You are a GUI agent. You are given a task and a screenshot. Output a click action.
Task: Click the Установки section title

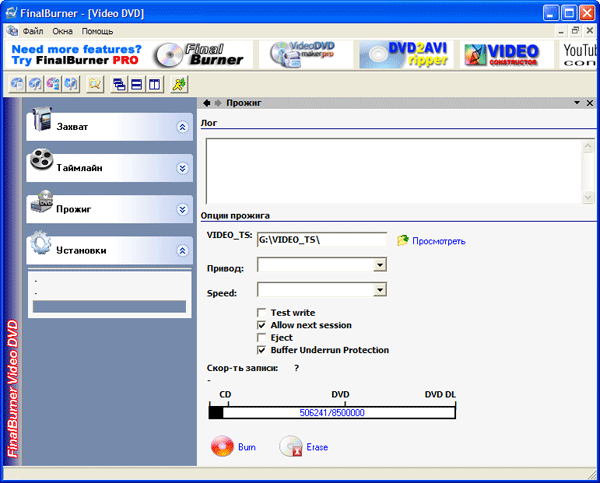81,251
